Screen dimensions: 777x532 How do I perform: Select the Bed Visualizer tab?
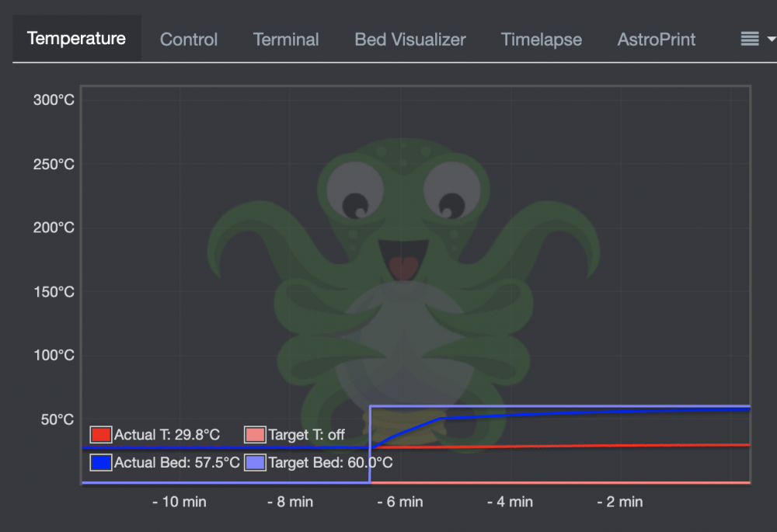[410, 40]
